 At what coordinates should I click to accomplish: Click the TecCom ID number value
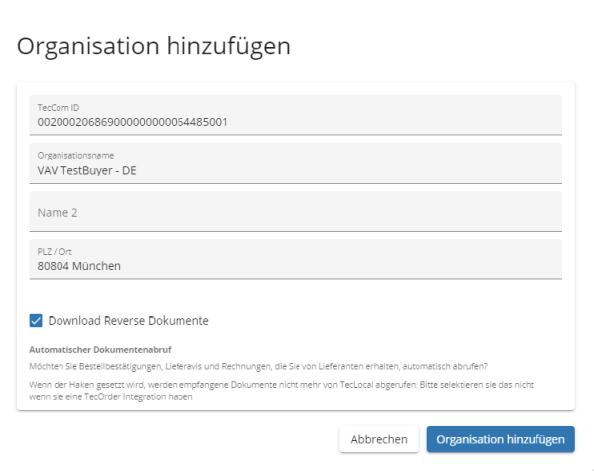[132, 122]
